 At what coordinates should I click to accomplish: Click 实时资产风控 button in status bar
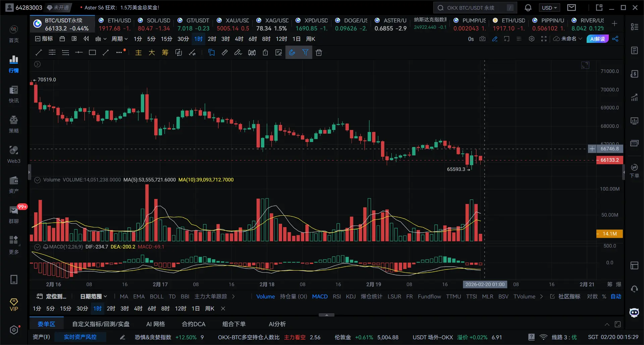coord(80,337)
